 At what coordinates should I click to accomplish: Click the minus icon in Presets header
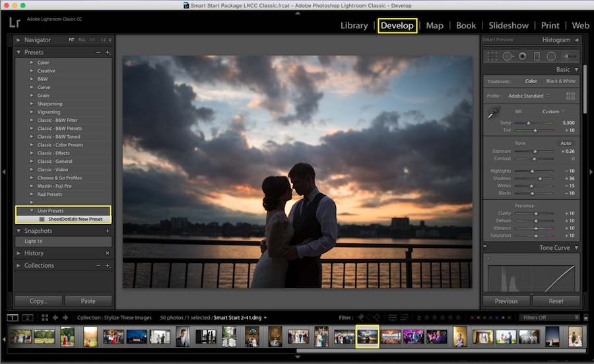98,53
